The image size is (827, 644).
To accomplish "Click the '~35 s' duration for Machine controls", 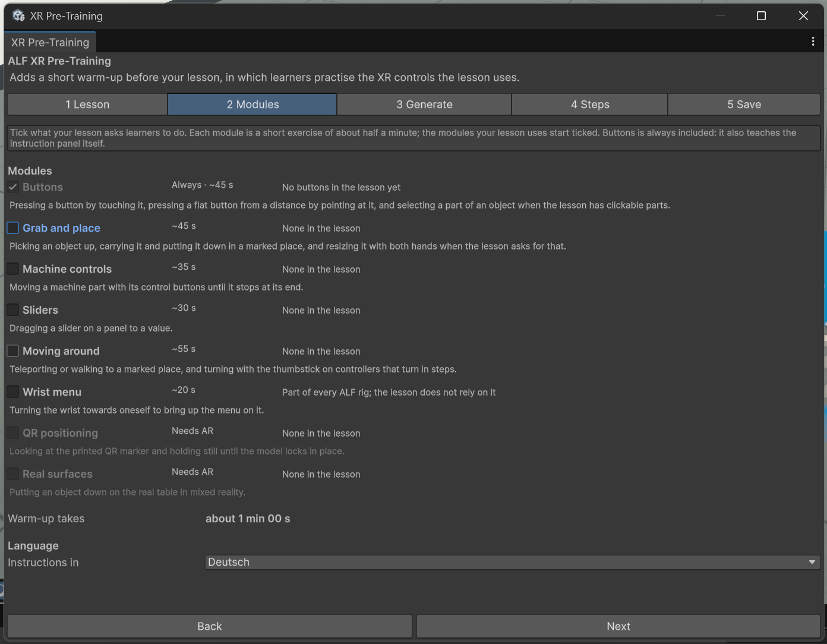I will [x=184, y=267].
